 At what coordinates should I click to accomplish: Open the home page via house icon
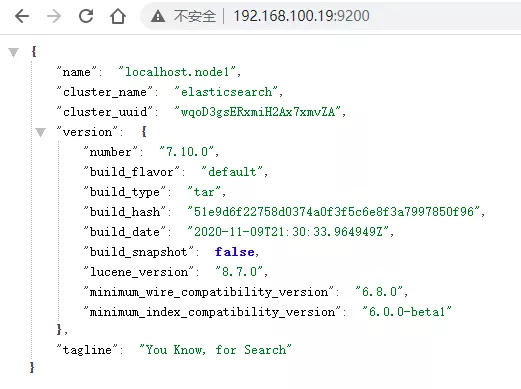point(118,16)
